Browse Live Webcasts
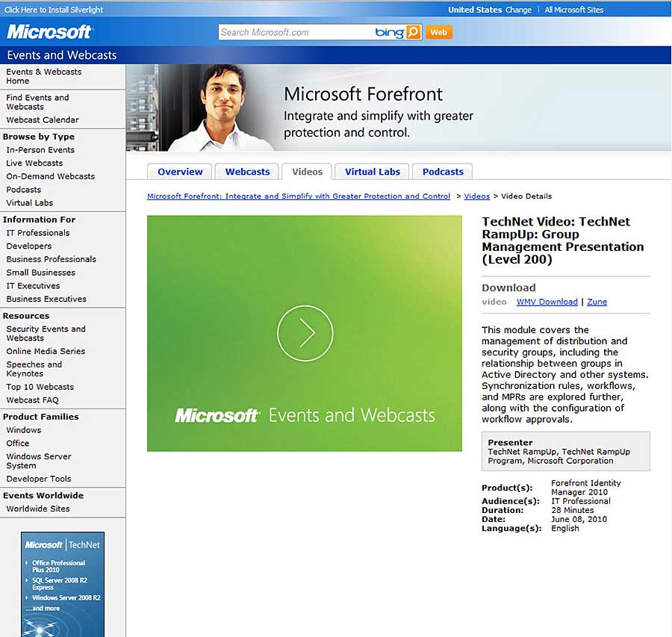Viewport: 672px width, 637px height. pos(34,163)
